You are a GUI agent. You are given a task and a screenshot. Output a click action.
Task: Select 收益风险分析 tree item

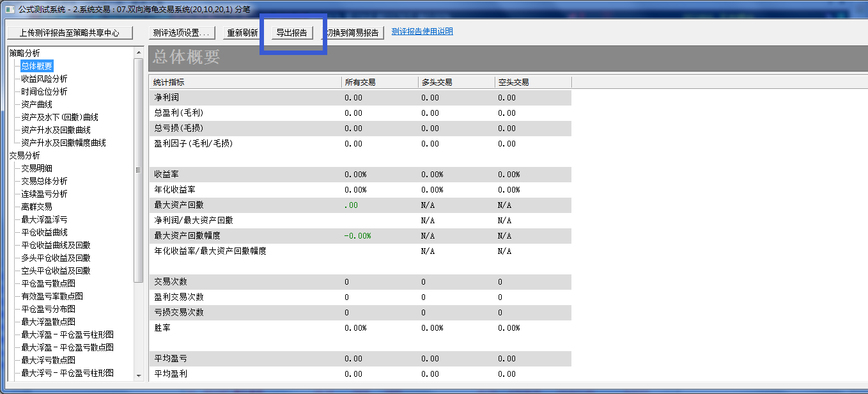(x=44, y=79)
